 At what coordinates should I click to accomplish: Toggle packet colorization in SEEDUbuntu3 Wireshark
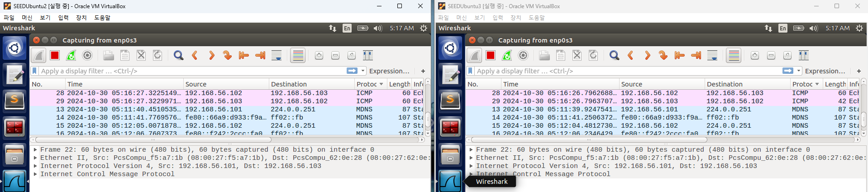point(734,55)
